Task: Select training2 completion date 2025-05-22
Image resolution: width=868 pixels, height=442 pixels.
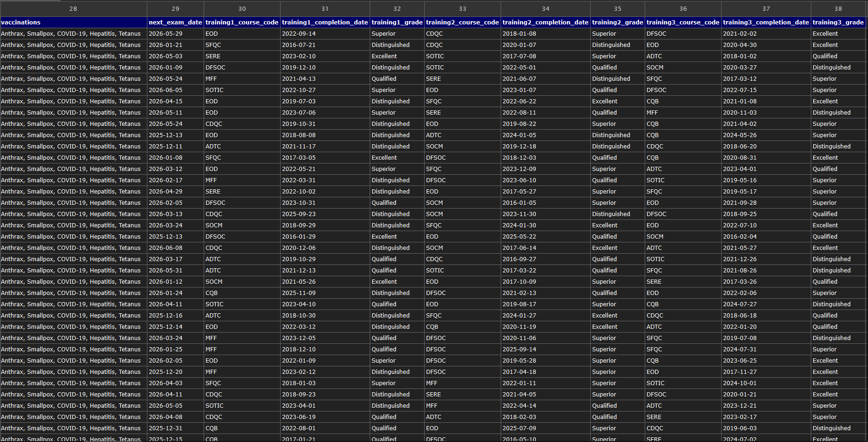Action: click(519, 237)
